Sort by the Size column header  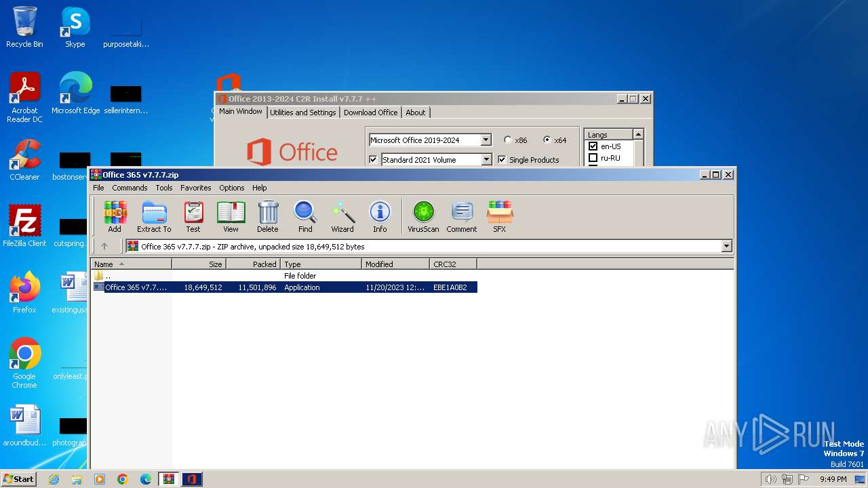pyautogui.click(x=199, y=264)
